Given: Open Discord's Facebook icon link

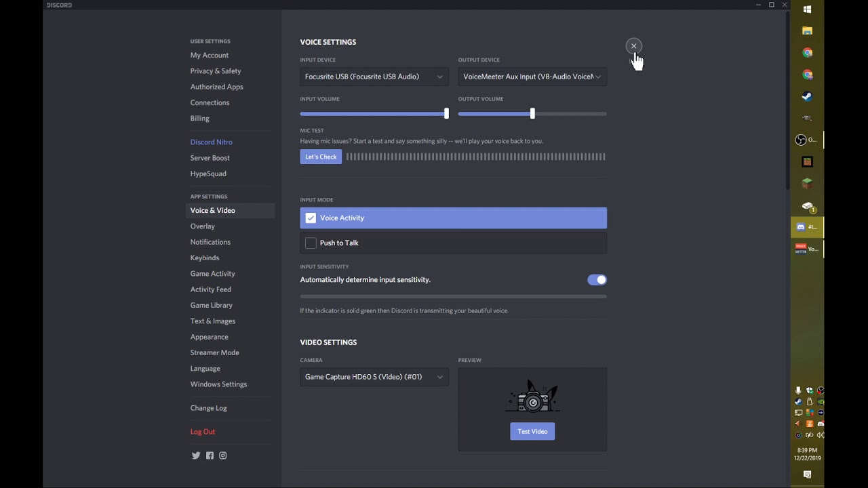Looking at the screenshot, I should click(x=210, y=455).
